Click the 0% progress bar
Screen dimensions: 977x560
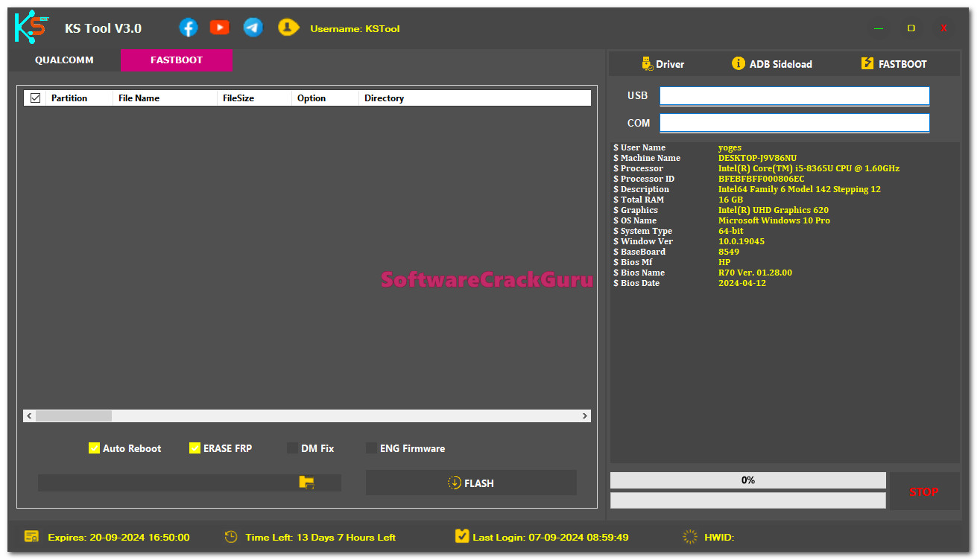pyautogui.click(x=748, y=480)
